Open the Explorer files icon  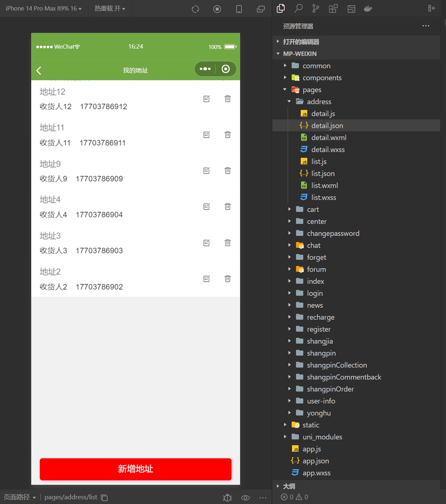281,8
